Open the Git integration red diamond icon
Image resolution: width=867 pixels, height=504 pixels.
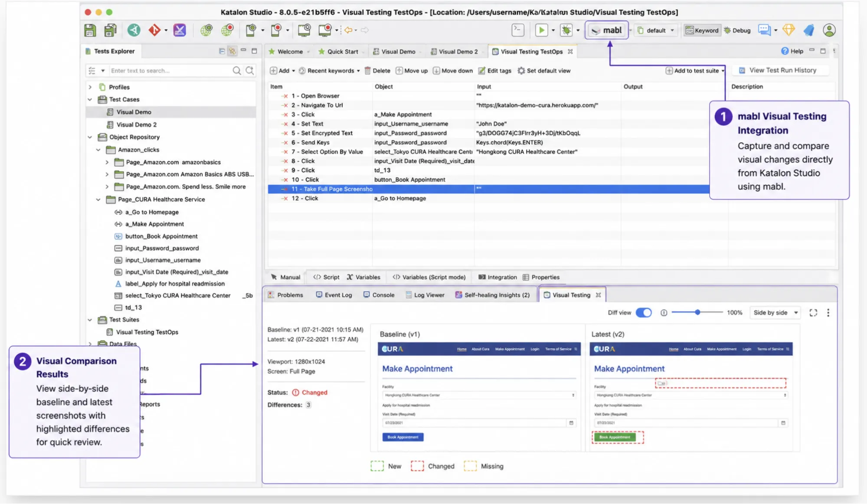[154, 30]
